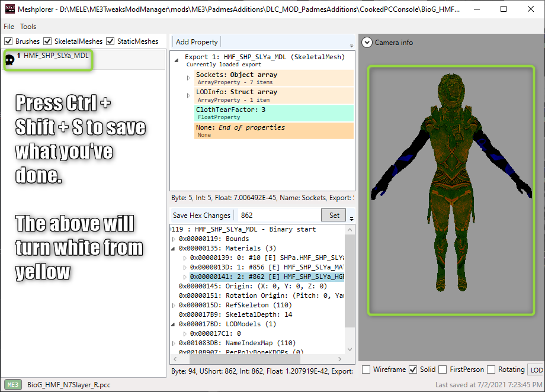Click the 'Byte: 5, Int: 5' status line
Screen dimensions: 545x392
(262, 198)
